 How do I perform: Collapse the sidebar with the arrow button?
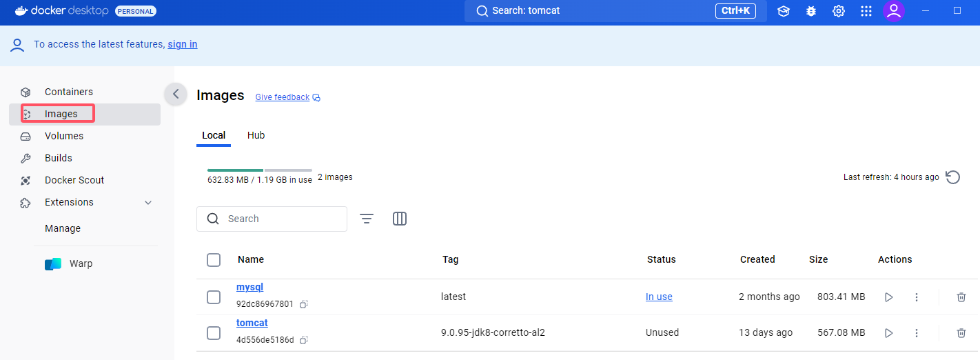176,94
